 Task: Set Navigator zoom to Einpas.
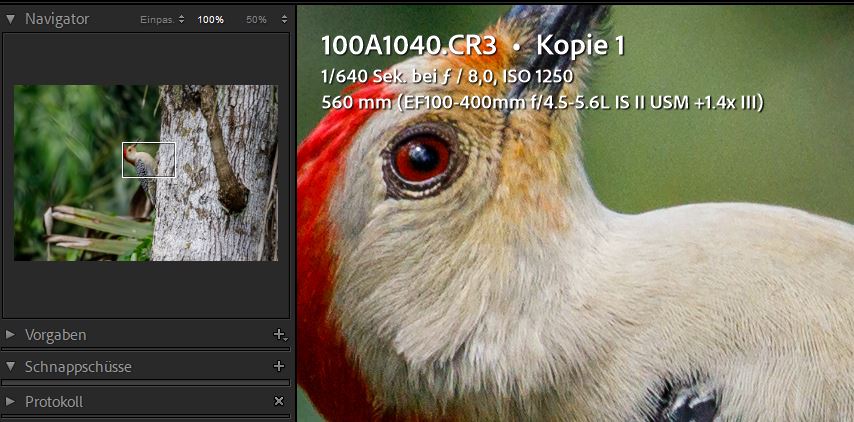click(157, 20)
